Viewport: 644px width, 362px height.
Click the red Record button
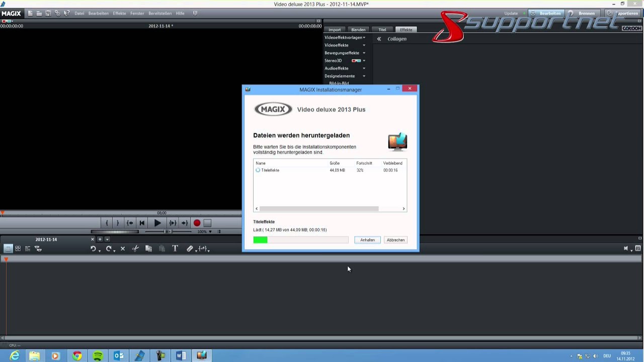coord(197,223)
